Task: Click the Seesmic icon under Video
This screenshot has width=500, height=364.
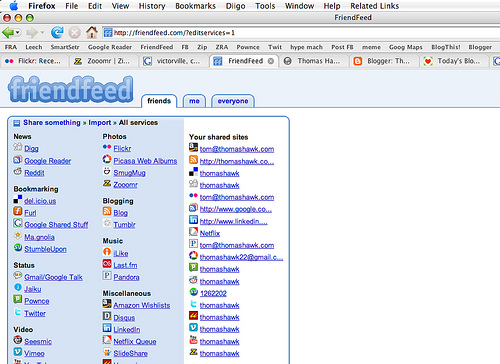Action: click(18, 340)
